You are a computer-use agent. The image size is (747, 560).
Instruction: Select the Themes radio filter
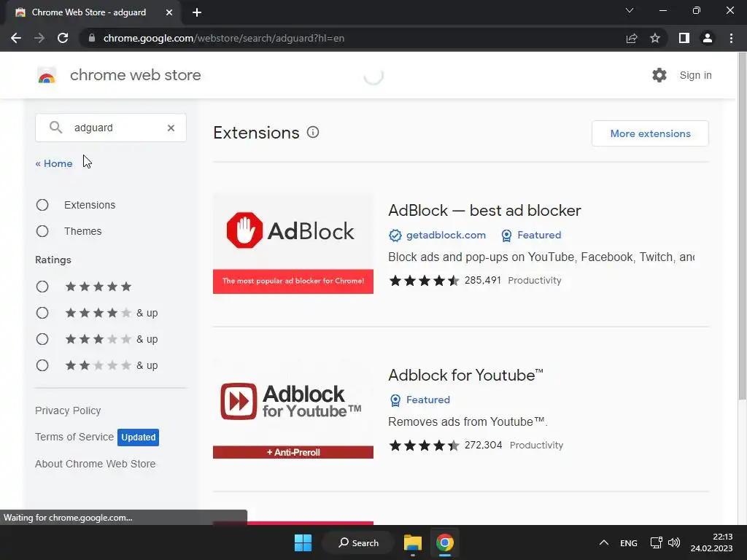pyautogui.click(x=42, y=231)
